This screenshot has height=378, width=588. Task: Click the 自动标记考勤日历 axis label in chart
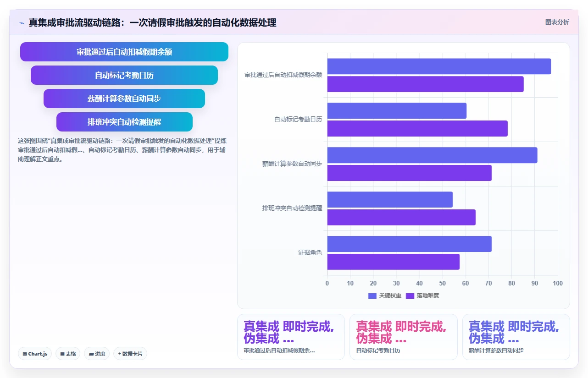pos(298,119)
